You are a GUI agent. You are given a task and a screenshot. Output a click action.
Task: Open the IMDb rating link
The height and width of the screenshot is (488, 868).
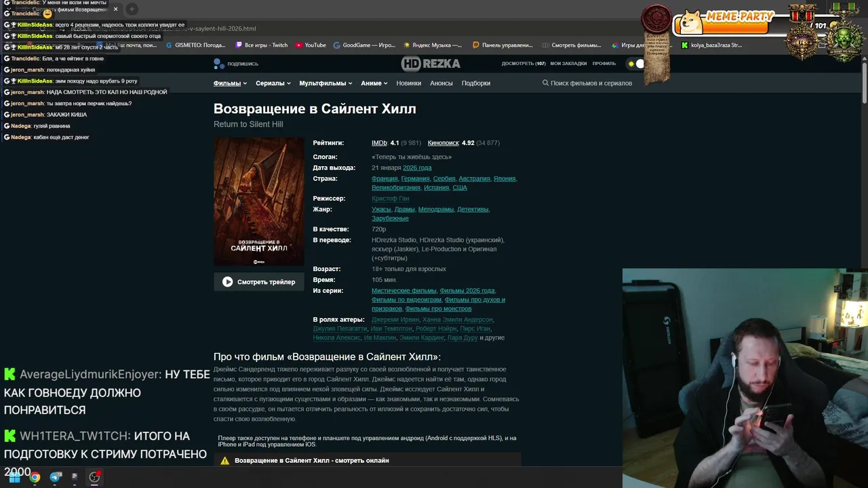(x=379, y=143)
